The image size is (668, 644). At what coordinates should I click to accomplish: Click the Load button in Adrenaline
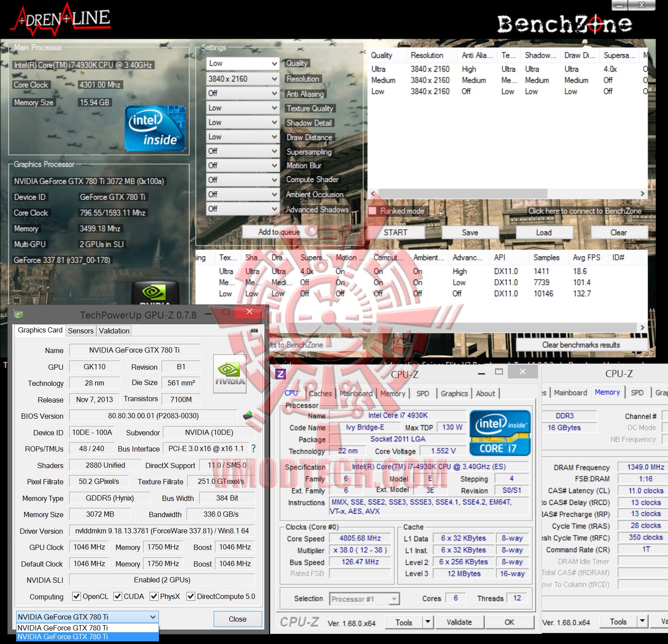coord(544,232)
